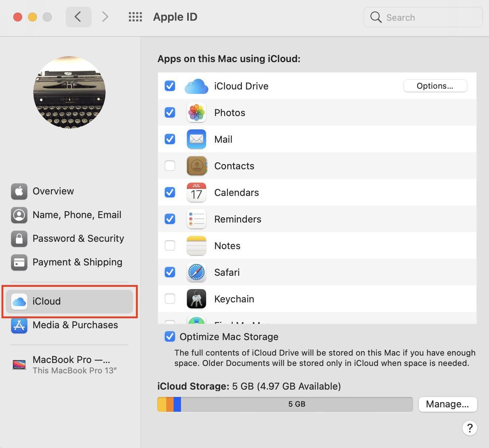Toggle the Reminders checkbox off

(x=170, y=219)
